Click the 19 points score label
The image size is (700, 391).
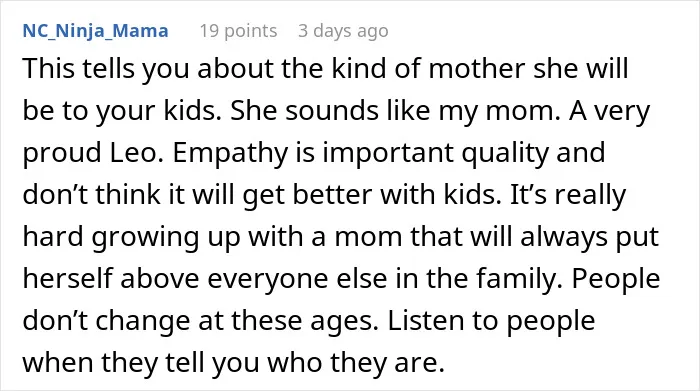point(238,31)
